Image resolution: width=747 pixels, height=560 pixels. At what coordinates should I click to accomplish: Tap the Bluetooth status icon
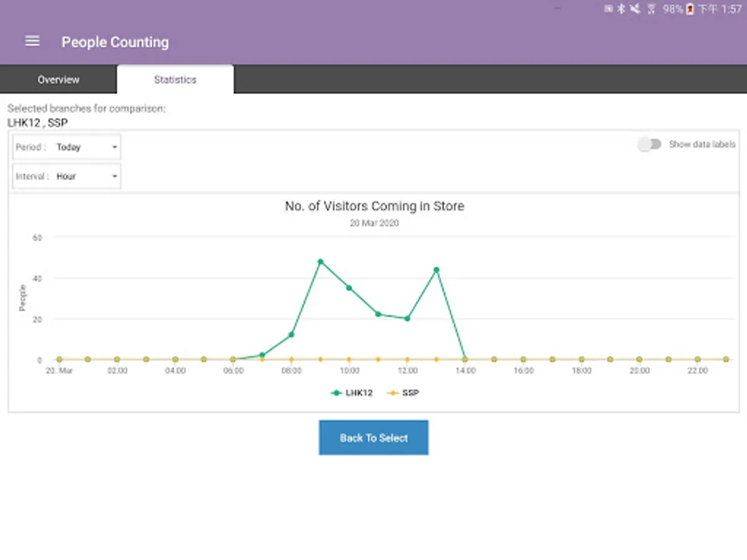click(x=621, y=9)
